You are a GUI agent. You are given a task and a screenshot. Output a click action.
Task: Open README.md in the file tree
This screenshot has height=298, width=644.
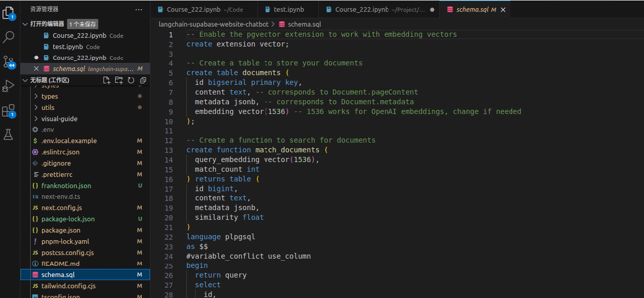click(x=60, y=264)
